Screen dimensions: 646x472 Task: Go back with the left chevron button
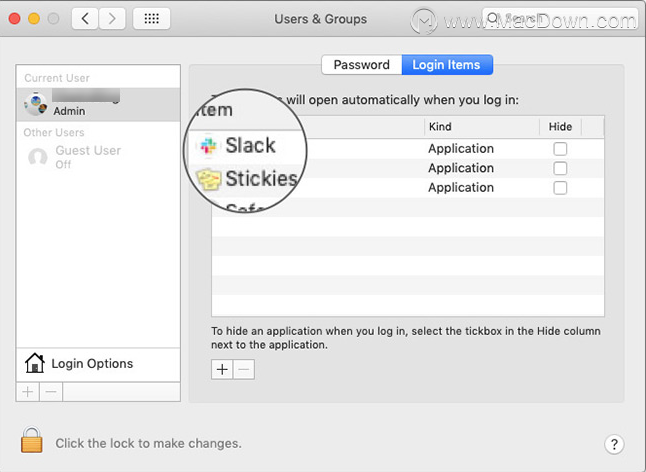[85, 19]
